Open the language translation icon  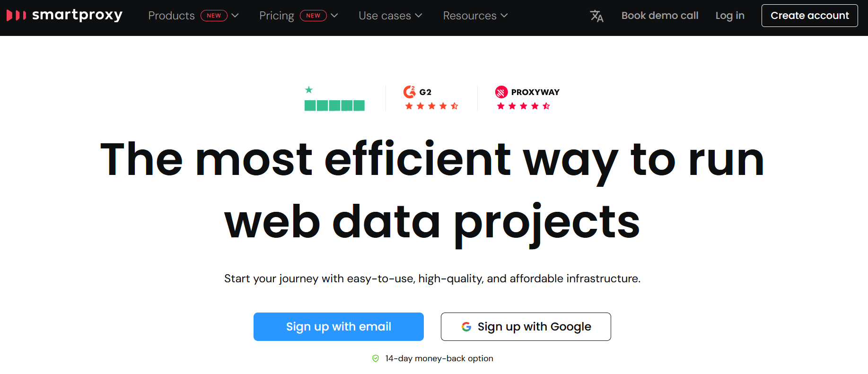(596, 16)
